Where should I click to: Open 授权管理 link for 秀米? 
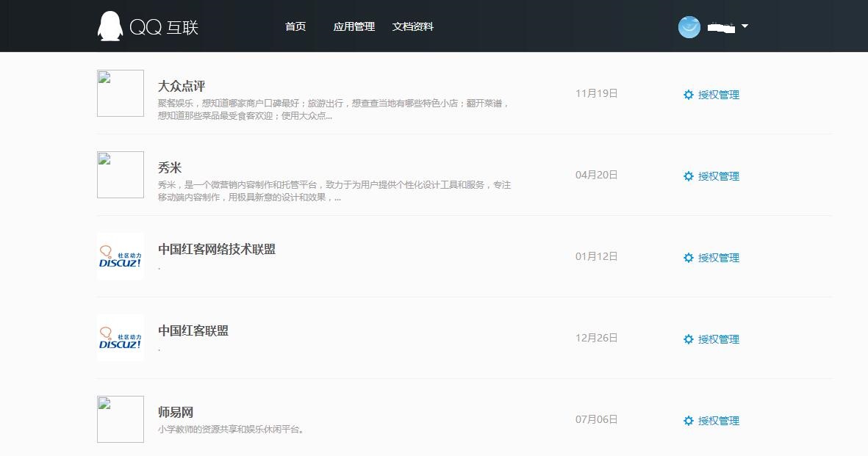point(718,175)
